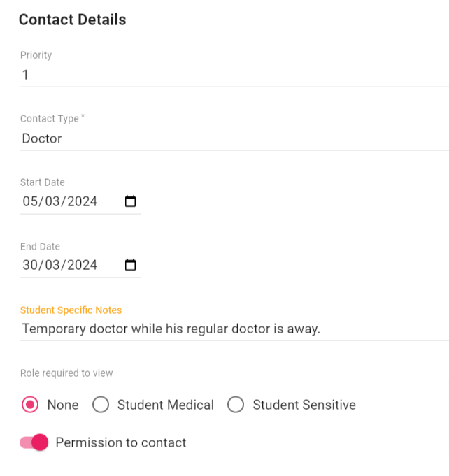449x476 pixels.
Task: Click the Role required to view label
Action: pos(66,373)
